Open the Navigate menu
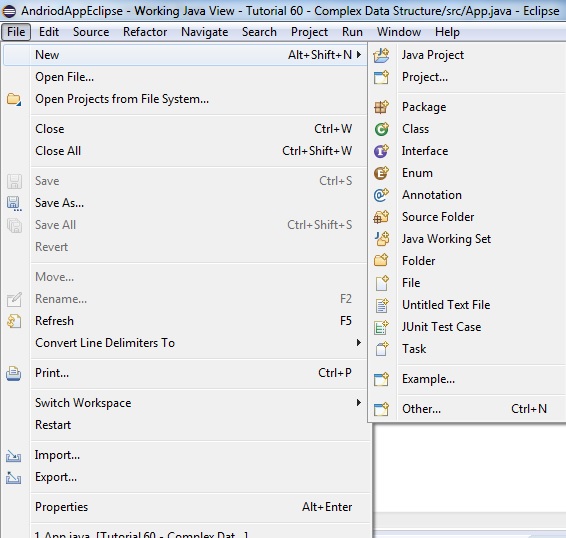Viewport: 566px width, 538px height. point(205,32)
